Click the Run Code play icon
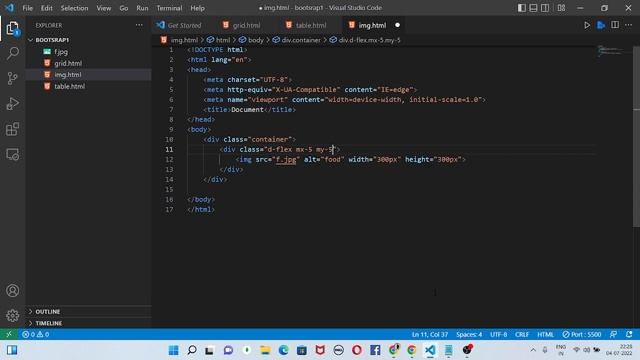This screenshot has width=640, height=360. pyautogui.click(x=587, y=25)
